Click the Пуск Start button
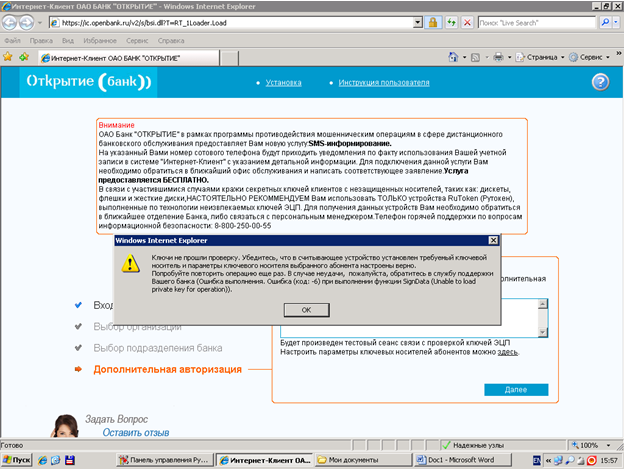Image resolution: width=625 pixels, height=469 pixels. (x=19, y=460)
